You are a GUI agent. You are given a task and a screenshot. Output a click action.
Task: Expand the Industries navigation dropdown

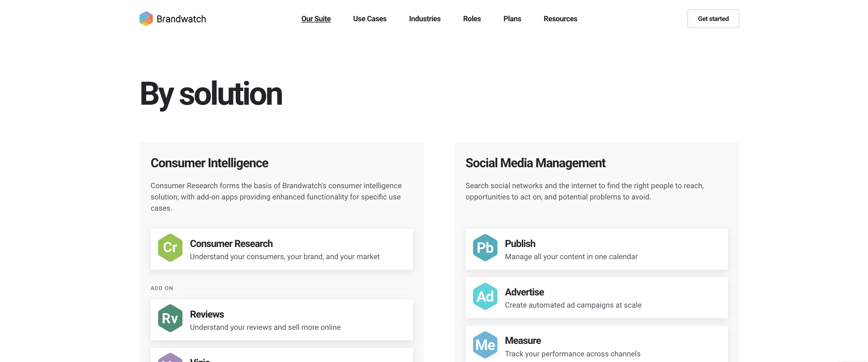(425, 18)
